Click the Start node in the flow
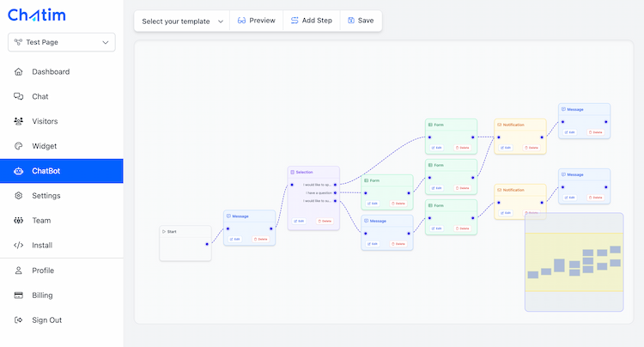Viewport: 644px width, 347px height. coord(185,243)
